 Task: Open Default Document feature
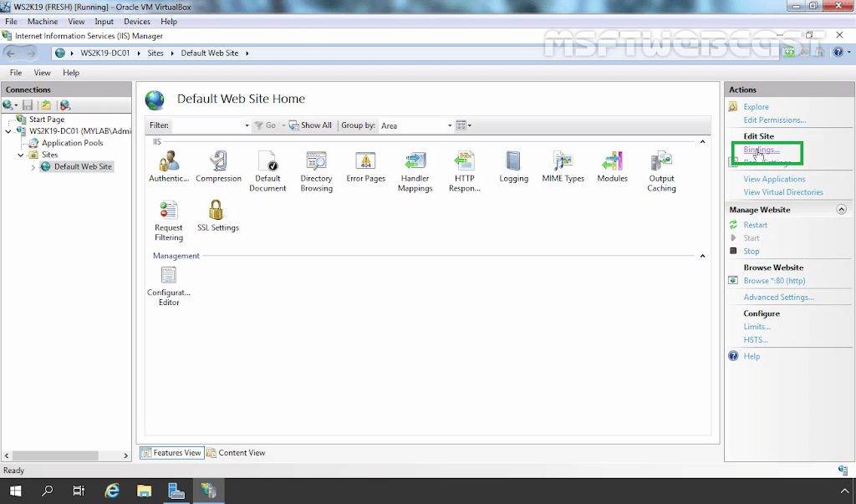click(267, 171)
